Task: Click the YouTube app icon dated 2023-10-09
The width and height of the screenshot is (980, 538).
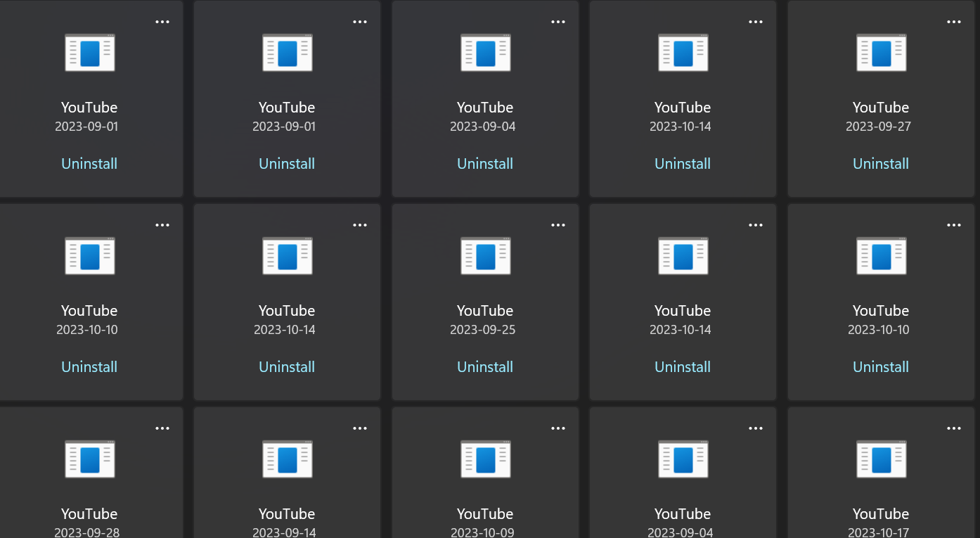Action: click(x=485, y=459)
